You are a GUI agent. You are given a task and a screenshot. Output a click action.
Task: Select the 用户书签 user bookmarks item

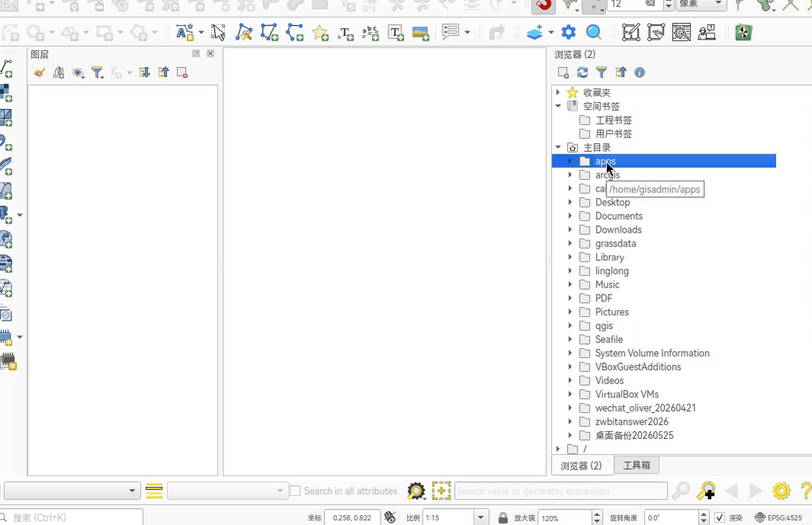point(614,134)
